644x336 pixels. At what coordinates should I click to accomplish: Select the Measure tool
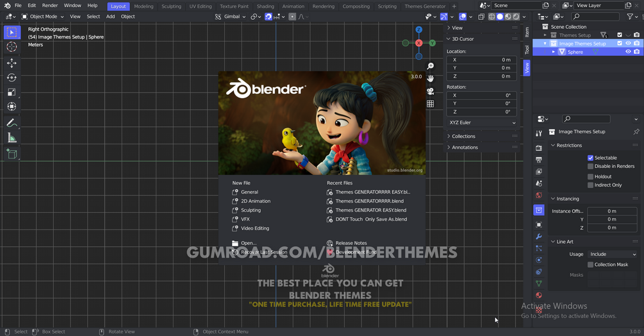pyautogui.click(x=12, y=138)
